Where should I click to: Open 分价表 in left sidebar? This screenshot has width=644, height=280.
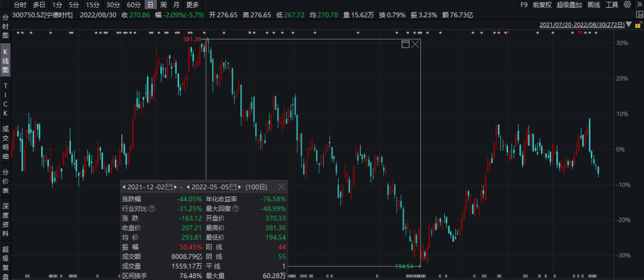tap(5, 181)
